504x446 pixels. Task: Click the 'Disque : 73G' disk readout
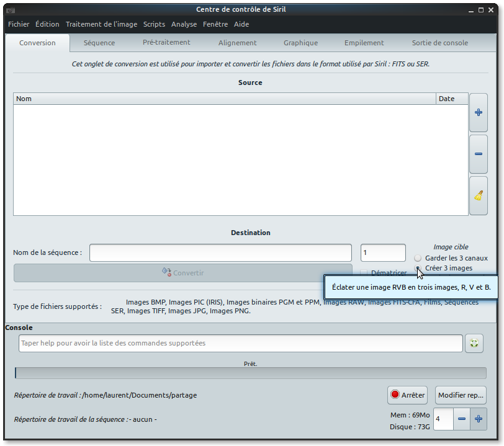click(410, 427)
